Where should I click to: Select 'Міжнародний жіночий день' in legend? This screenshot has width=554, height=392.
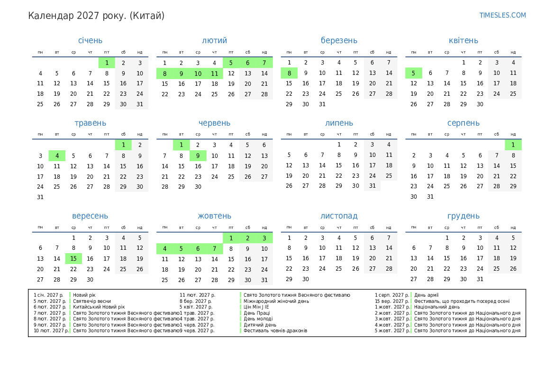tap(276, 301)
